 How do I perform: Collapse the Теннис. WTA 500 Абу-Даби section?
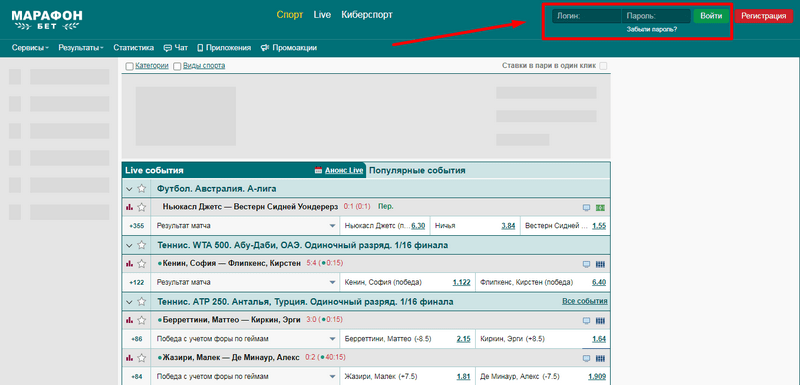tap(129, 246)
